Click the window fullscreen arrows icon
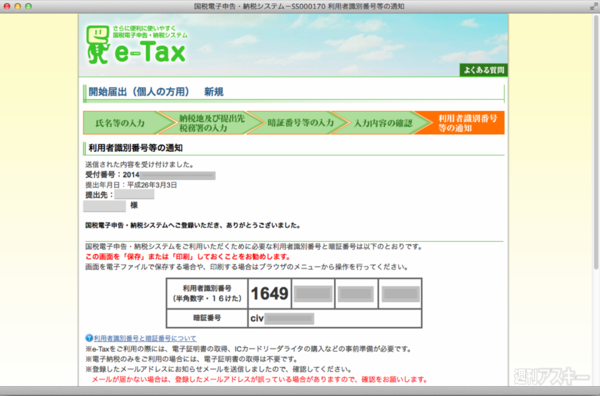600x396 pixels. [593, 6]
